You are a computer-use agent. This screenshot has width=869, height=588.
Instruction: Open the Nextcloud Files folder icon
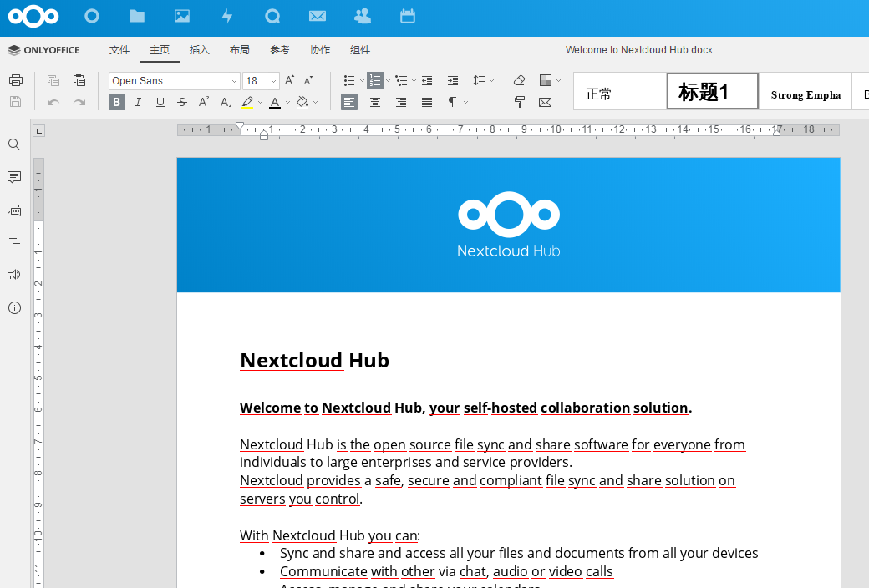click(137, 16)
